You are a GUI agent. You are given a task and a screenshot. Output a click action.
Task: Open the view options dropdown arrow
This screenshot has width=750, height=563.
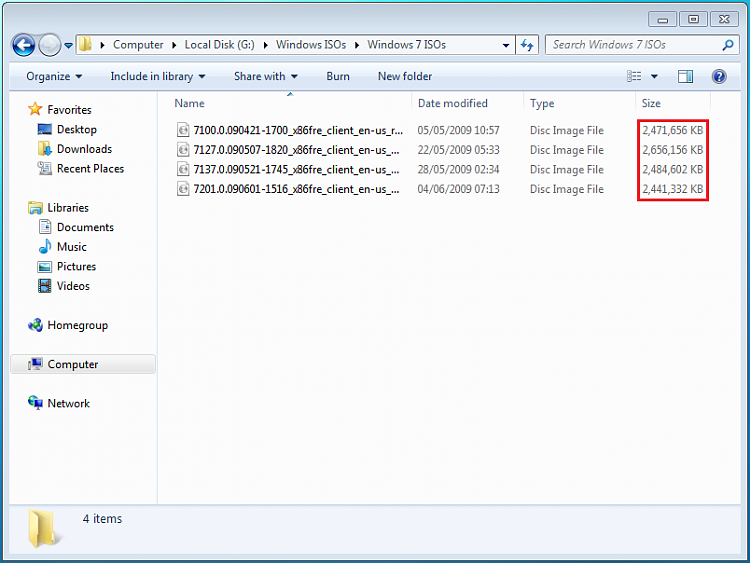(654, 77)
